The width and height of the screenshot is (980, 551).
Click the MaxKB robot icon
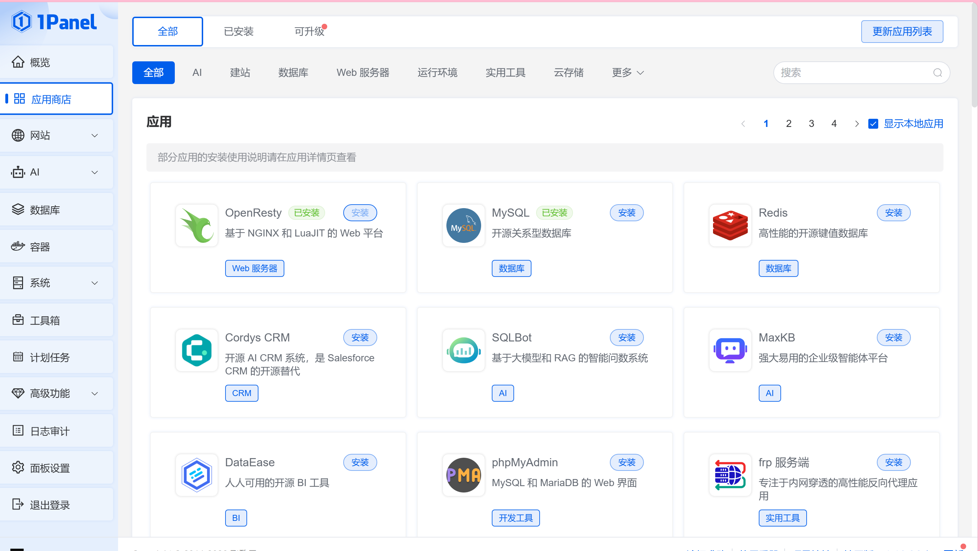click(x=730, y=350)
